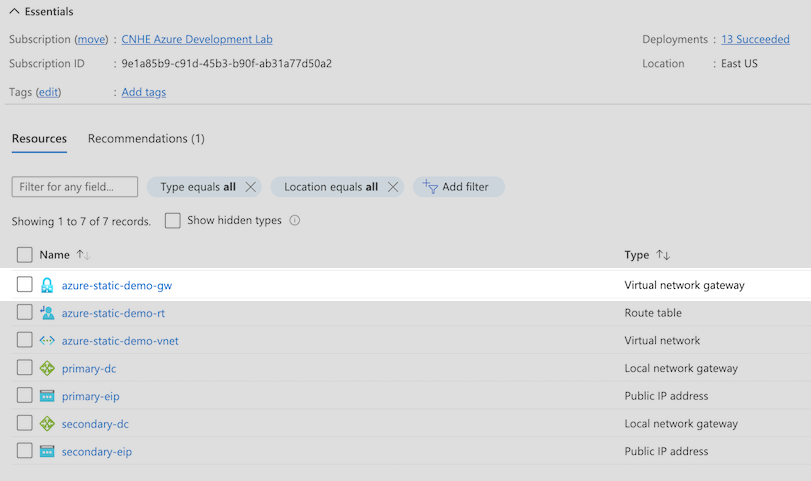Image resolution: width=811 pixels, height=481 pixels.
Task: Click the route table icon beside azure-static-demo-rt
Action: tap(47, 313)
